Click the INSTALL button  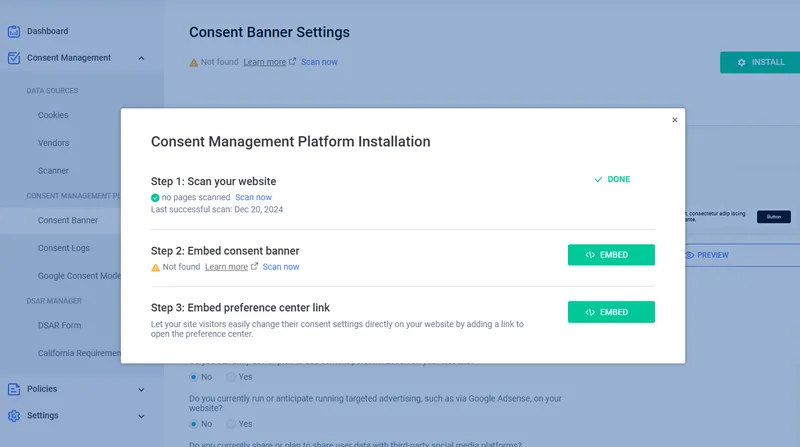click(x=760, y=62)
